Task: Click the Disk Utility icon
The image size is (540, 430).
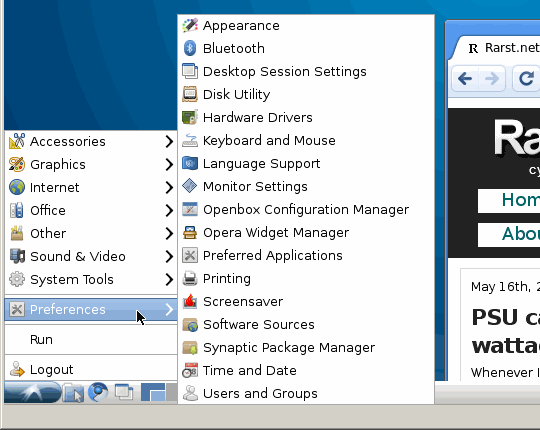Action: [190, 94]
